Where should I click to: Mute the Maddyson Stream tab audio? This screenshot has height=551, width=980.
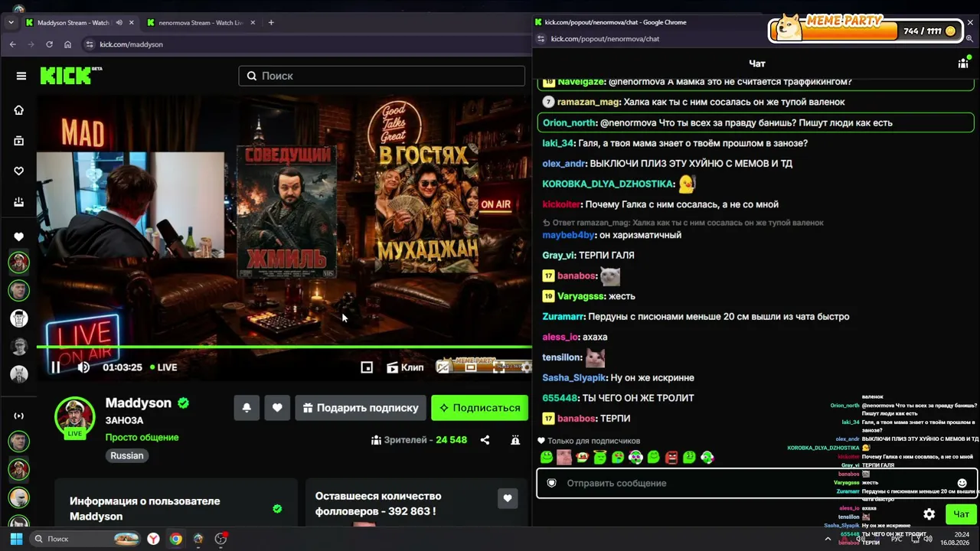pyautogui.click(x=119, y=22)
